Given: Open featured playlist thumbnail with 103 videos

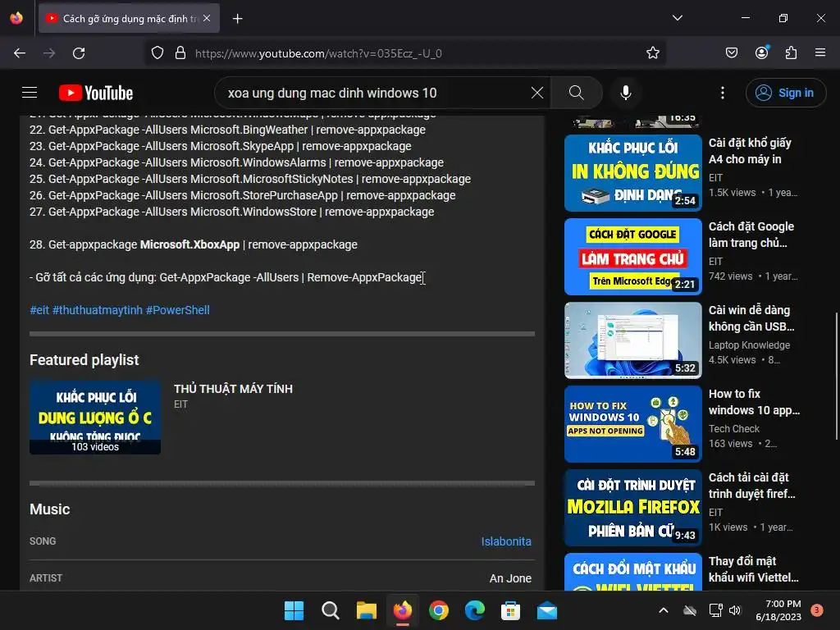Looking at the screenshot, I should pyautogui.click(x=95, y=418).
